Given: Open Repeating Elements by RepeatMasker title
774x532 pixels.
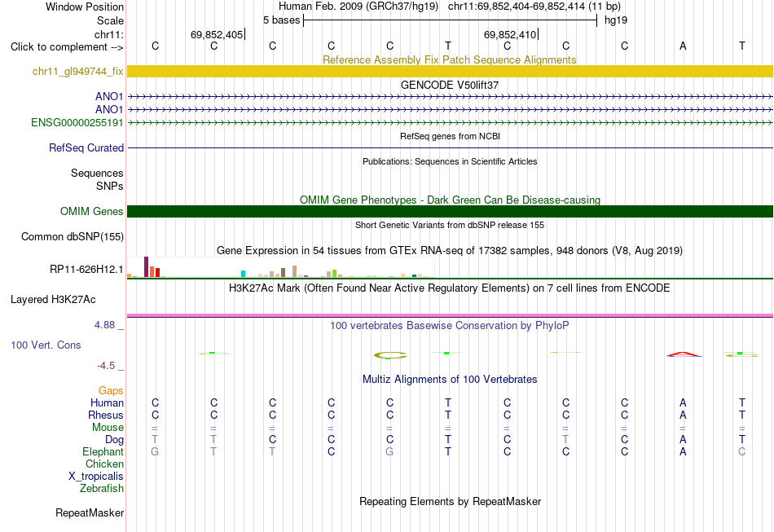Looking at the screenshot, I should pos(450,501).
